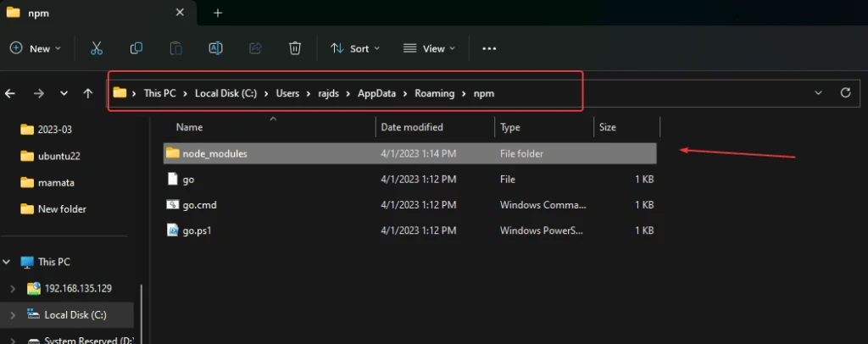Open the mamata folder in sidebar
Image resolution: width=868 pixels, height=344 pixels.
point(47,182)
